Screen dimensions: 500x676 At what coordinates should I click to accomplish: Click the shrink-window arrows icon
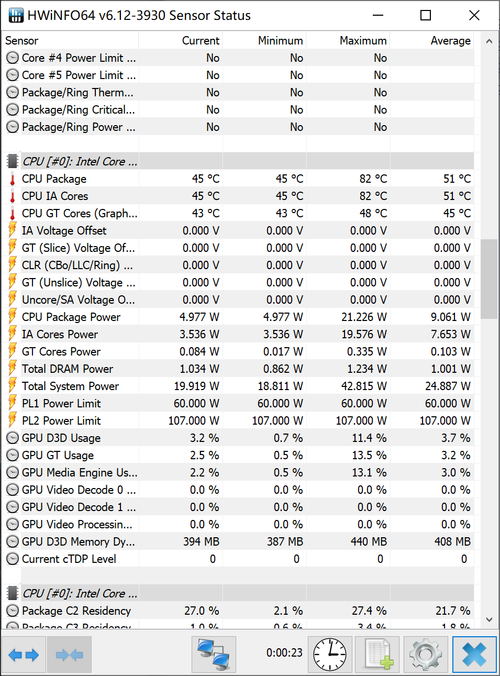(69, 655)
